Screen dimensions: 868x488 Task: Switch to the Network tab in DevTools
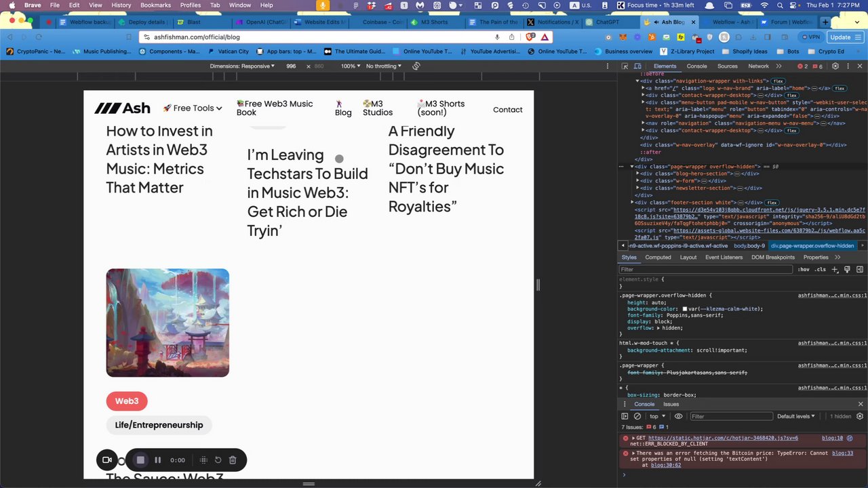pos(758,66)
